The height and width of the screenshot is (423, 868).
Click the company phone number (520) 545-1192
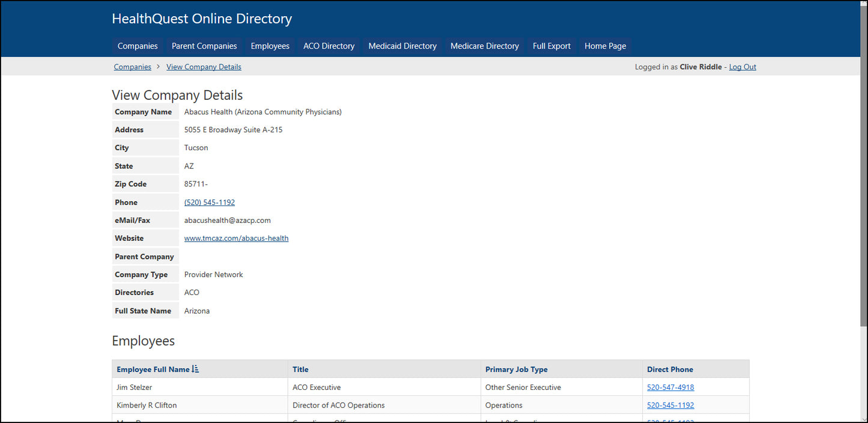(210, 202)
